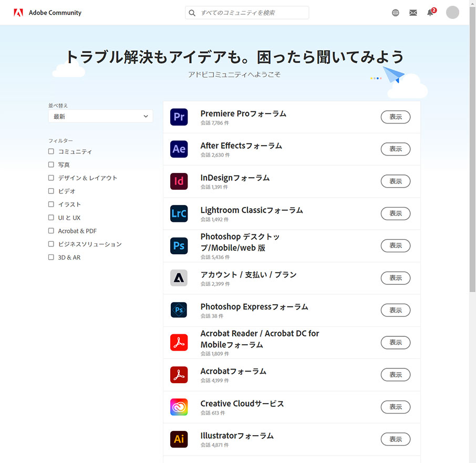Viewport: 476px width, 463px height.
Task: Click 表示 for Acrobat Reader mobile forum
Action: [396, 343]
